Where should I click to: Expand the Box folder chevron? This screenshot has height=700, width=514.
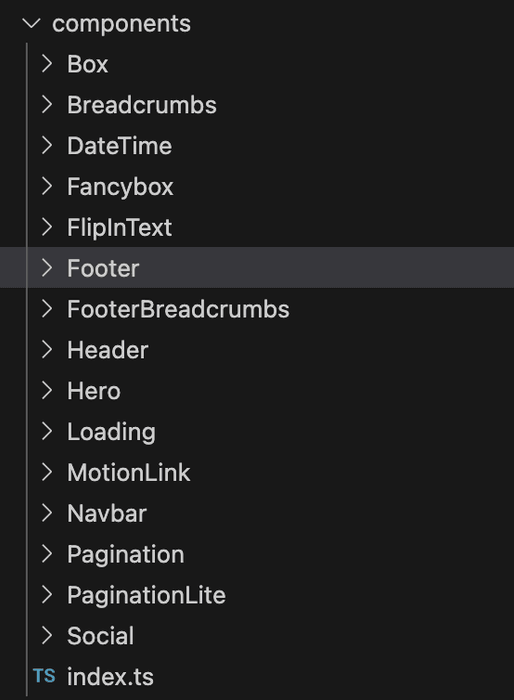(x=46, y=64)
